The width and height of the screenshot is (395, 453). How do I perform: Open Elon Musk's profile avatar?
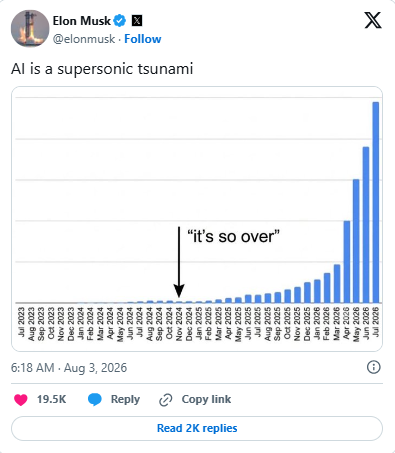30,29
